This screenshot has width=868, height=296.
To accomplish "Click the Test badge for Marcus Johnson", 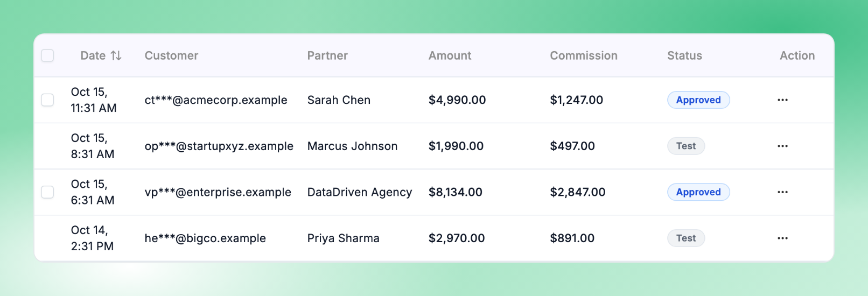I will pos(686,146).
